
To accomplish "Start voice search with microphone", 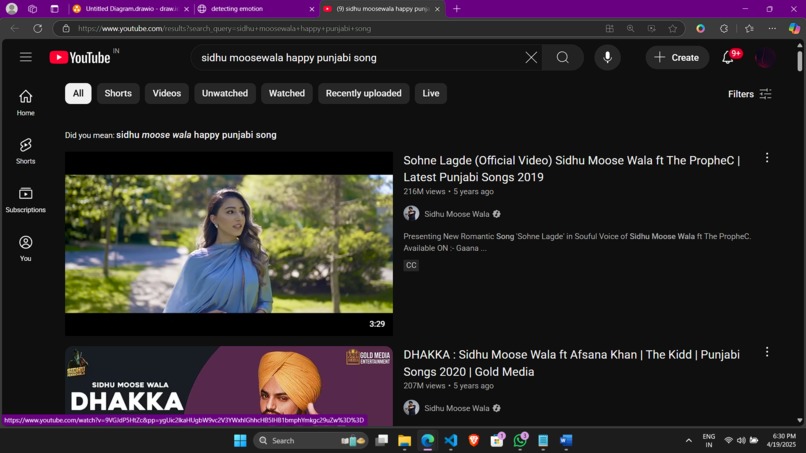I will click(x=607, y=58).
